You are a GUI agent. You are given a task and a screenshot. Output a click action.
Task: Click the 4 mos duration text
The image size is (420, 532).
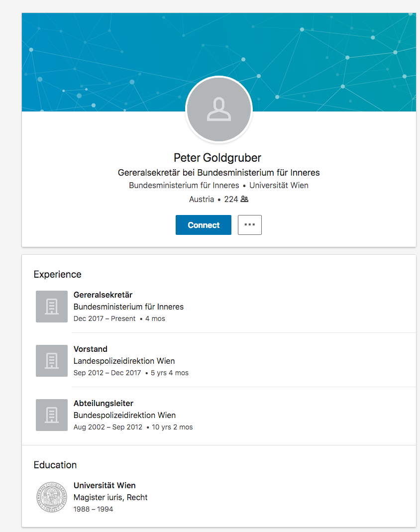tap(155, 319)
